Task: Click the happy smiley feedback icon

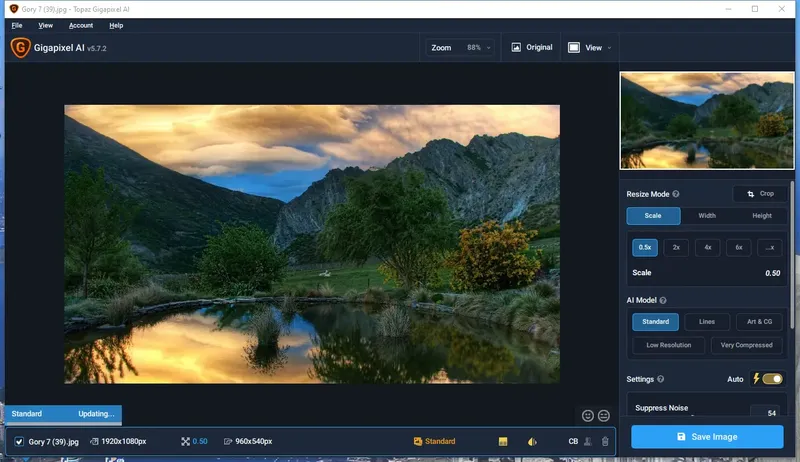Action: (x=588, y=416)
